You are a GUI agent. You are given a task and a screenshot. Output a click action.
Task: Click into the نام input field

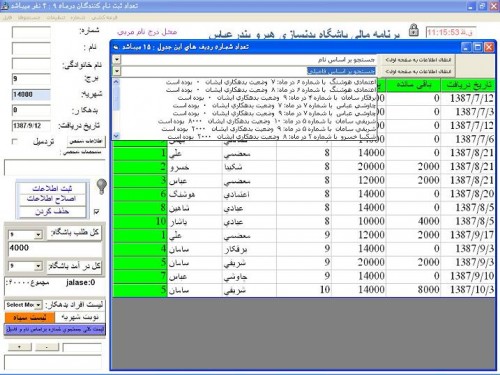pos(31,48)
